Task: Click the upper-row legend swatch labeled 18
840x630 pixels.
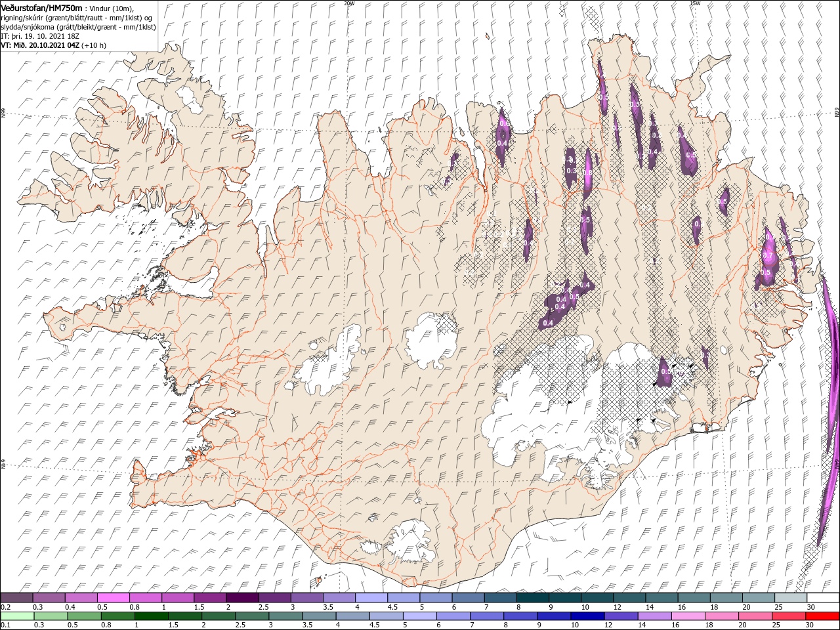Action: pyautogui.click(x=726, y=598)
